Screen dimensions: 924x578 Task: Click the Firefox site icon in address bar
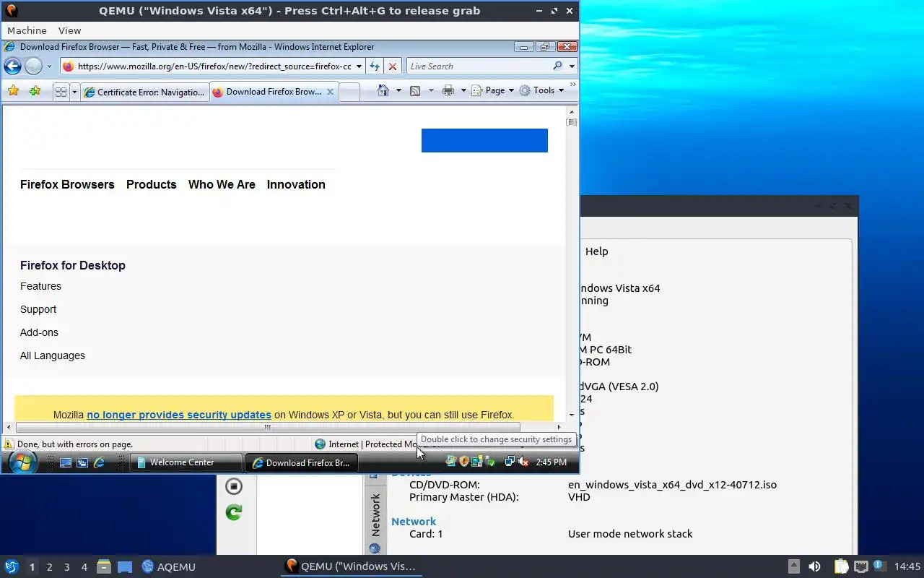[x=68, y=66]
